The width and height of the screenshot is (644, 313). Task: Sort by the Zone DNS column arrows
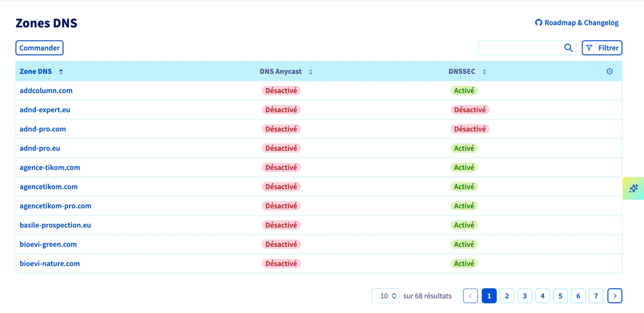click(61, 72)
